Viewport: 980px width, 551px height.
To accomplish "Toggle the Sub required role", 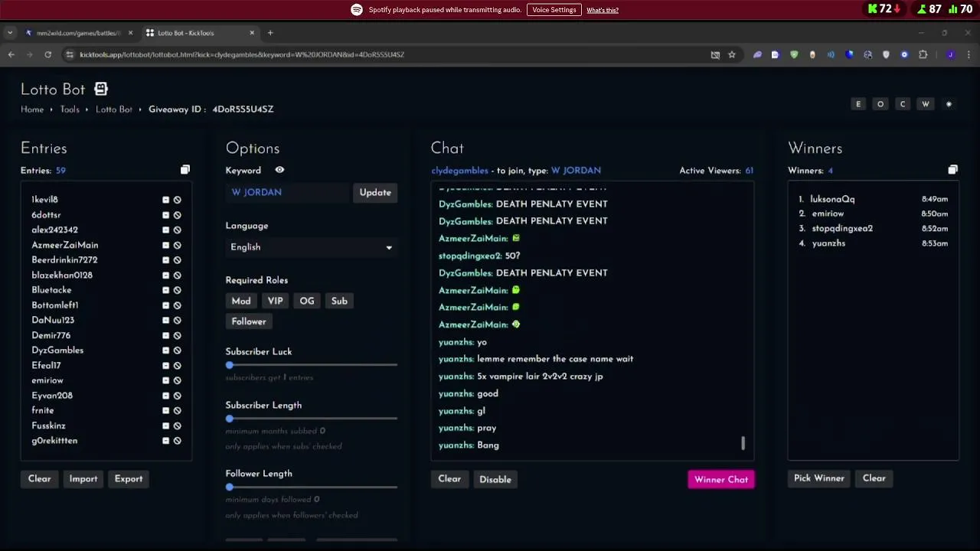I will point(339,301).
